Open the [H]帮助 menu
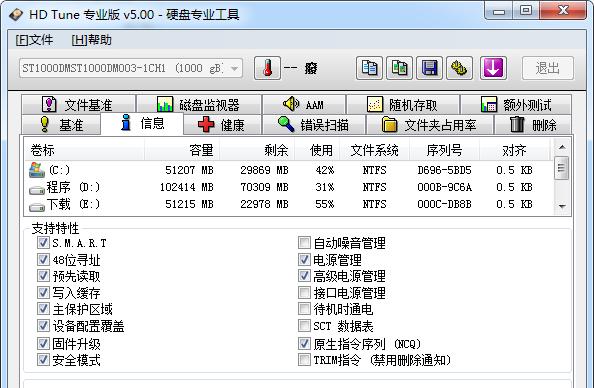Viewport: 594px width, 388px height. (91, 40)
